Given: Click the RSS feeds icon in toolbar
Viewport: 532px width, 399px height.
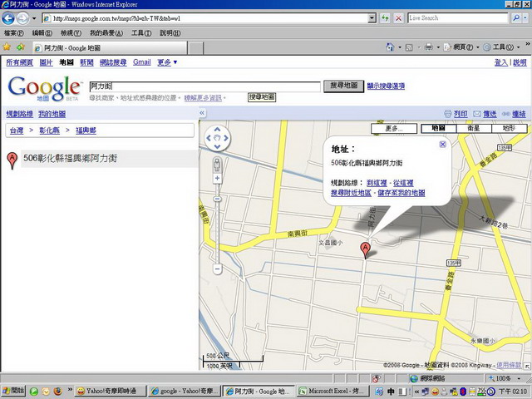Looking at the screenshot, I should 409,47.
